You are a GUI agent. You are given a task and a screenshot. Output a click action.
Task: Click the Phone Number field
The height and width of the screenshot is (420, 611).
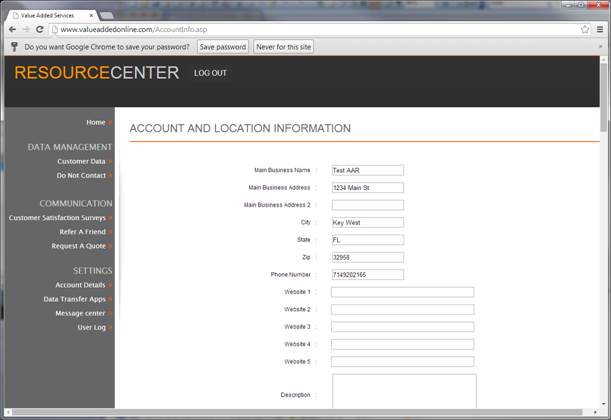click(x=367, y=275)
